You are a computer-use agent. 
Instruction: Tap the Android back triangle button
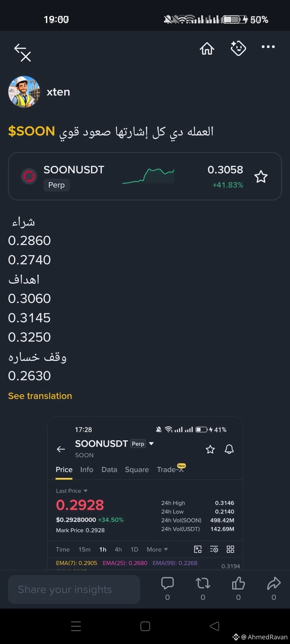pos(215,626)
